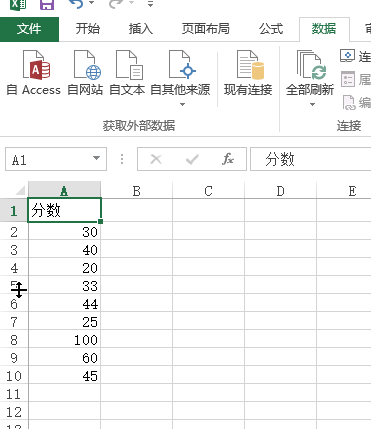The width and height of the screenshot is (371, 429).
Task: Open the Undo history dropdown arrow
Action: [x=91, y=3]
